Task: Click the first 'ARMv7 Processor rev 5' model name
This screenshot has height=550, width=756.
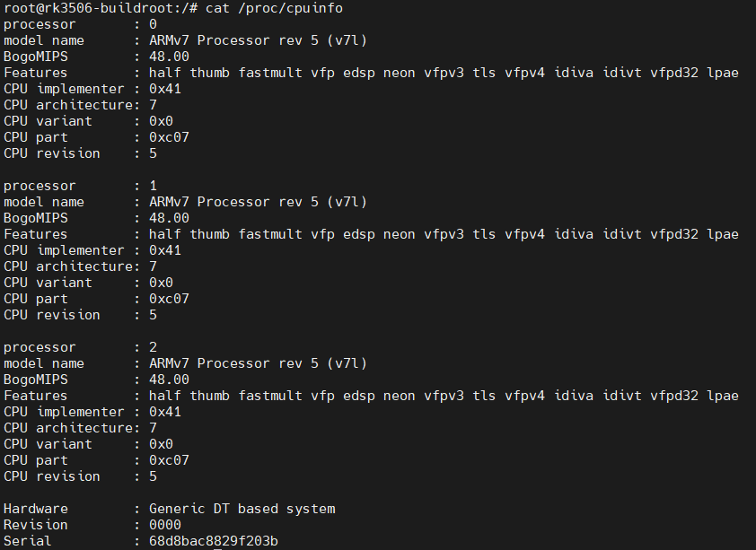Action: pos(233,40)
